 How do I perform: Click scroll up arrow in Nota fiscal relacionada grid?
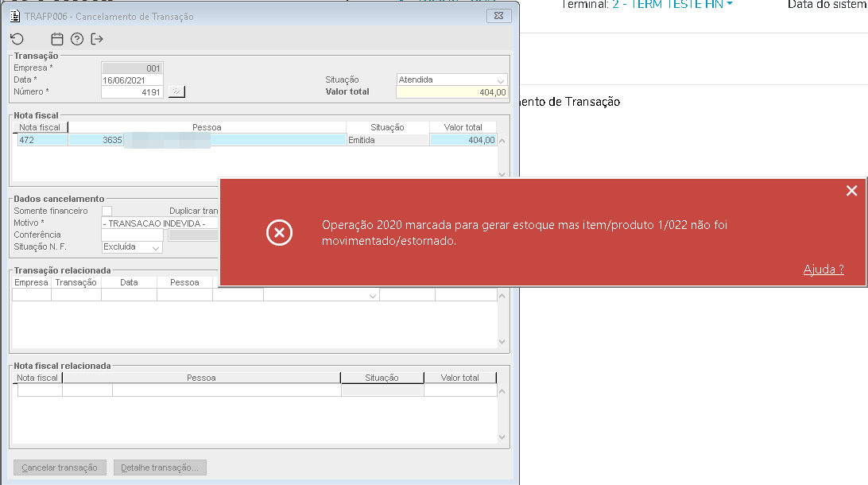click(x=502, y=391)
